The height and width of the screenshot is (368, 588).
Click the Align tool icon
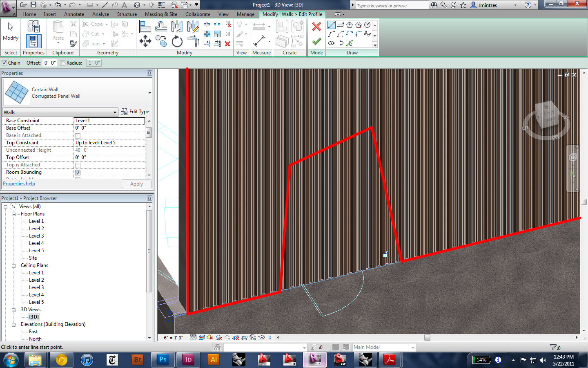click(x=145, y=27)
